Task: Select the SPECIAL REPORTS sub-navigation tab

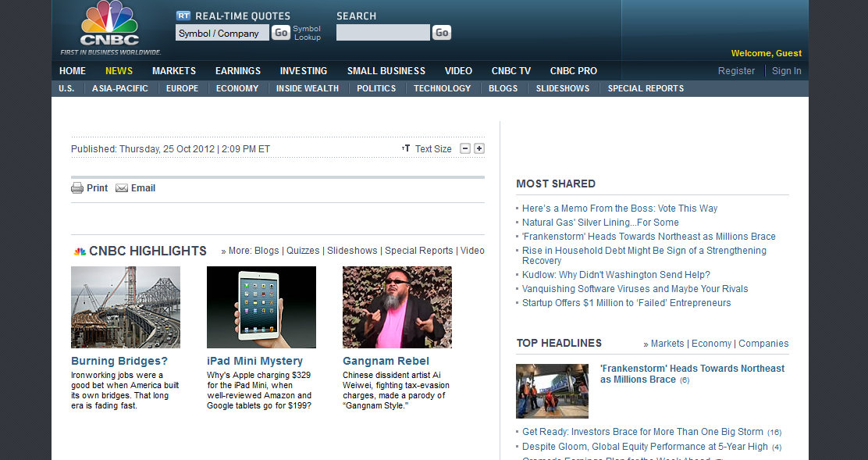Action: [646, 88]
